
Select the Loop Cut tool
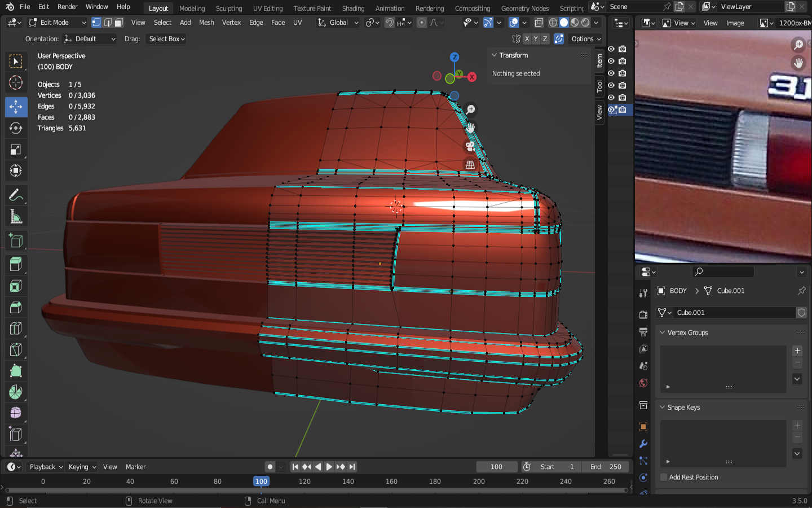click(x=16, y=329)
